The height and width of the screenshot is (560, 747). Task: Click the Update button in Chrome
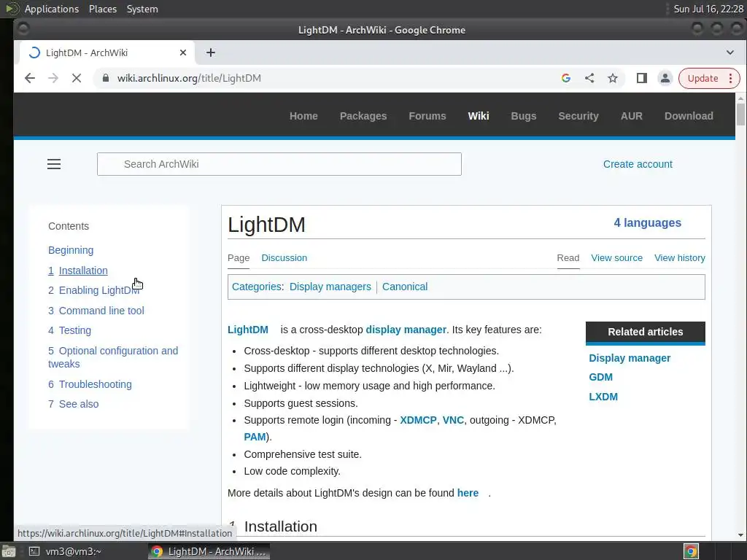[x=703, y=78]
